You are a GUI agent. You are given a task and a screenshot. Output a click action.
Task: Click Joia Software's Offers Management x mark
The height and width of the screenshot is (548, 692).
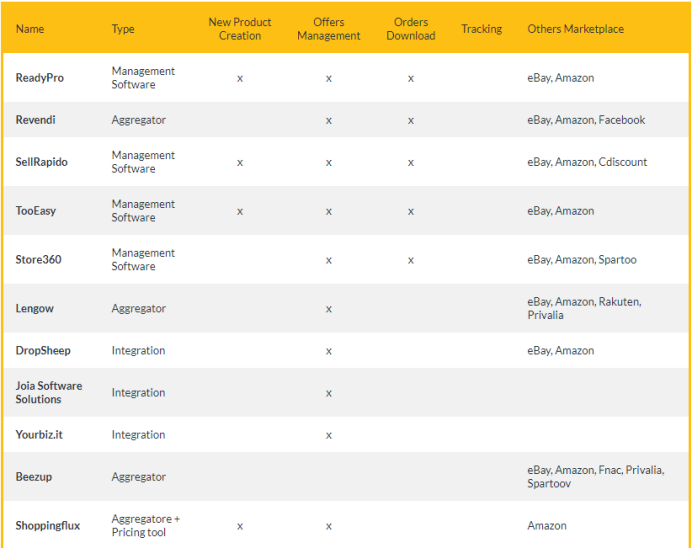pos(329,394)
